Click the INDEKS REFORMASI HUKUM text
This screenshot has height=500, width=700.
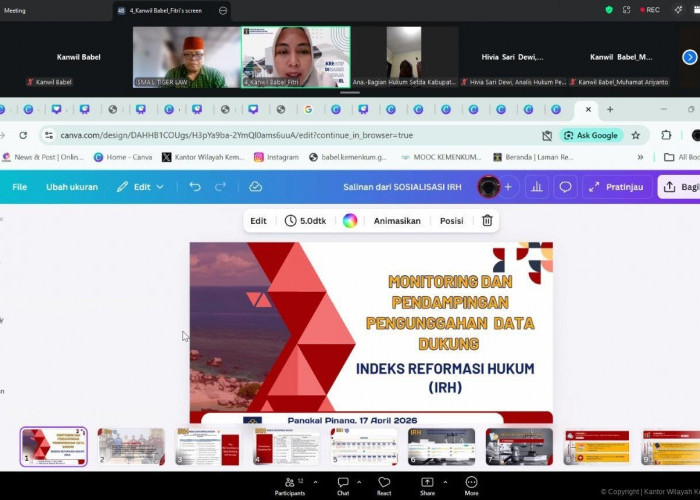tap(445, 378)
